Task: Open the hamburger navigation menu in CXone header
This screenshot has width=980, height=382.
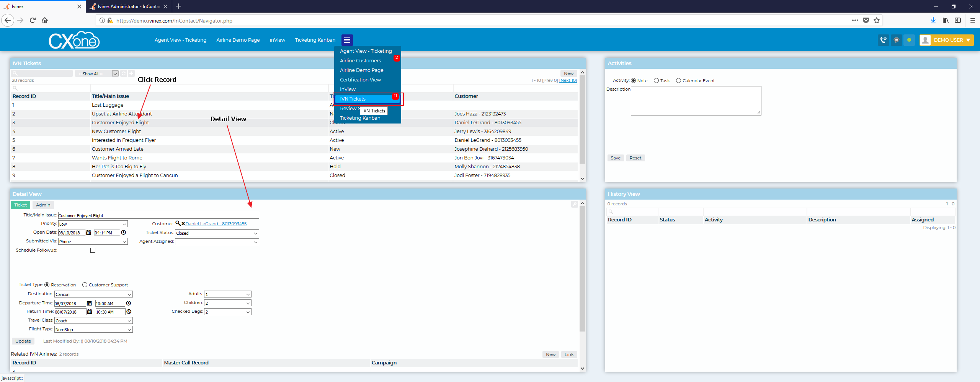Action: click(x=347, y=40)
